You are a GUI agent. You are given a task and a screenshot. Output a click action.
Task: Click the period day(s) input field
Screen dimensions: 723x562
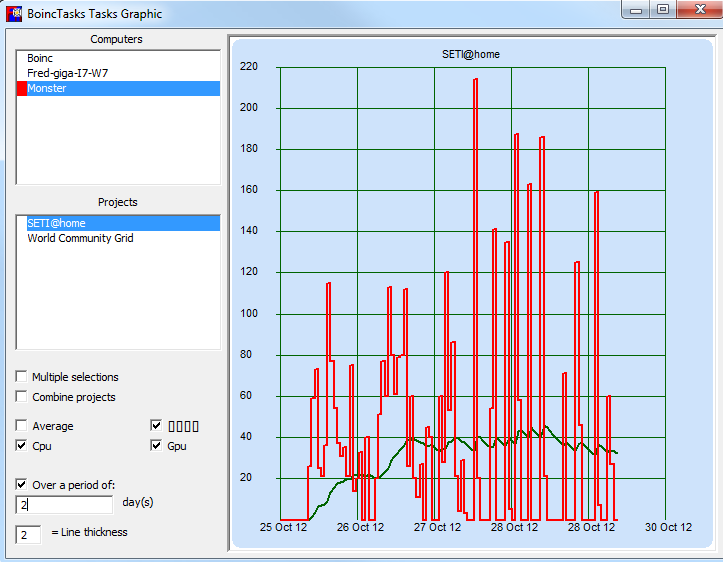pos(64,505)
